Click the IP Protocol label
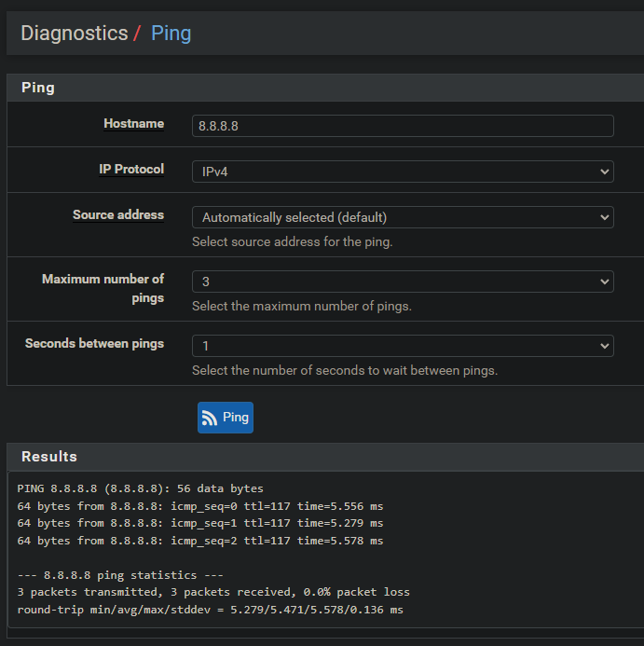644x646 pixels. coord(131,170)
